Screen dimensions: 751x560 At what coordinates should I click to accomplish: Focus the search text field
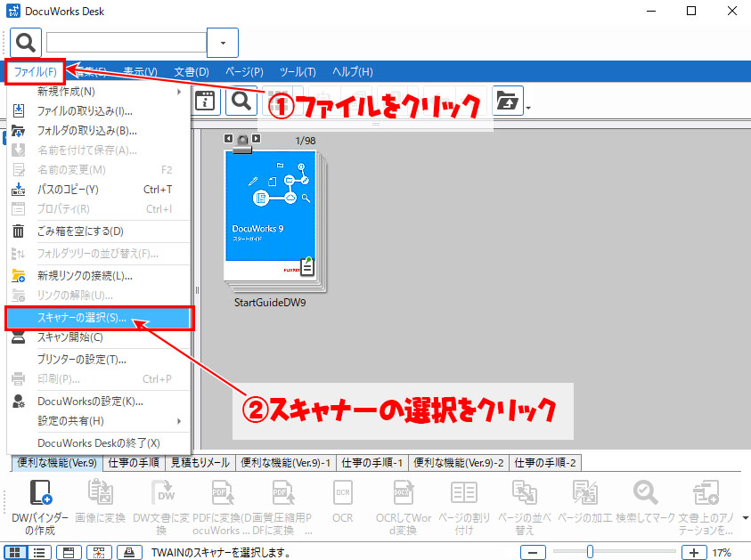pos(127,43)
